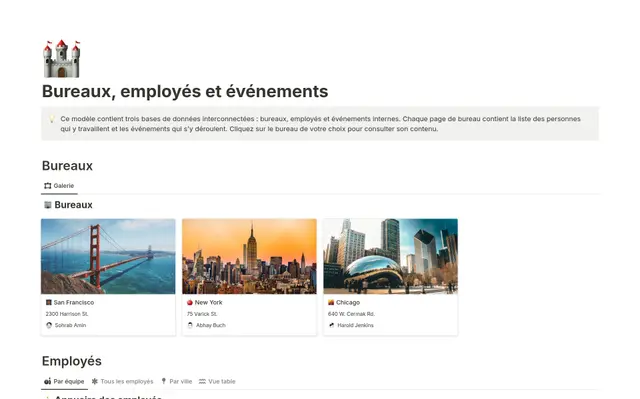Switch to the Par ville tab
This screenshot has width=640, height=399.
pyautogui.click(x=176, y=381)
